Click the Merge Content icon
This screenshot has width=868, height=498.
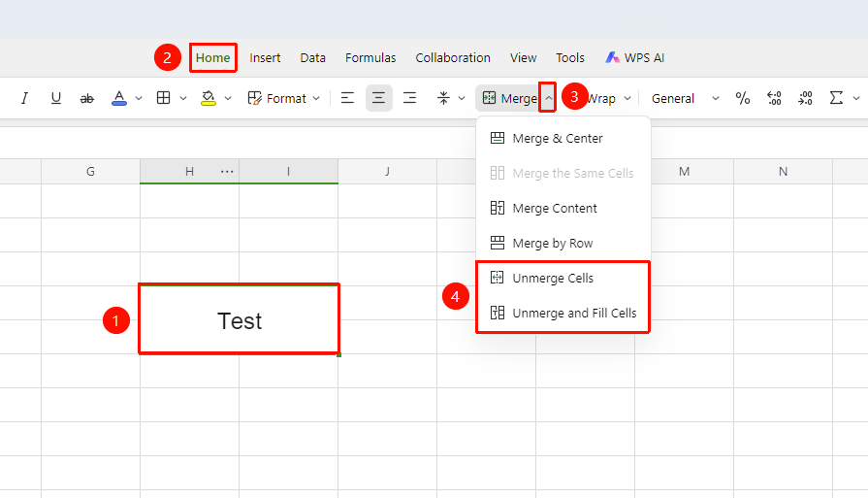click(x=498, y=208)
